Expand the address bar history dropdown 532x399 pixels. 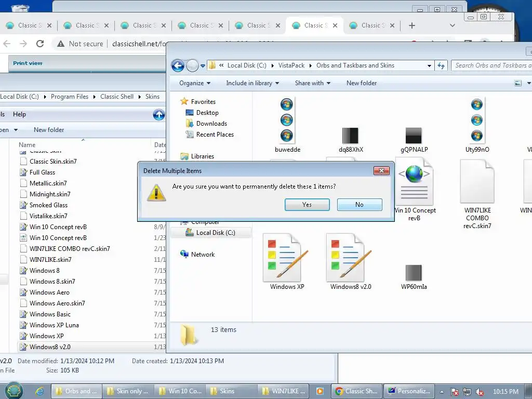(429, 66)
